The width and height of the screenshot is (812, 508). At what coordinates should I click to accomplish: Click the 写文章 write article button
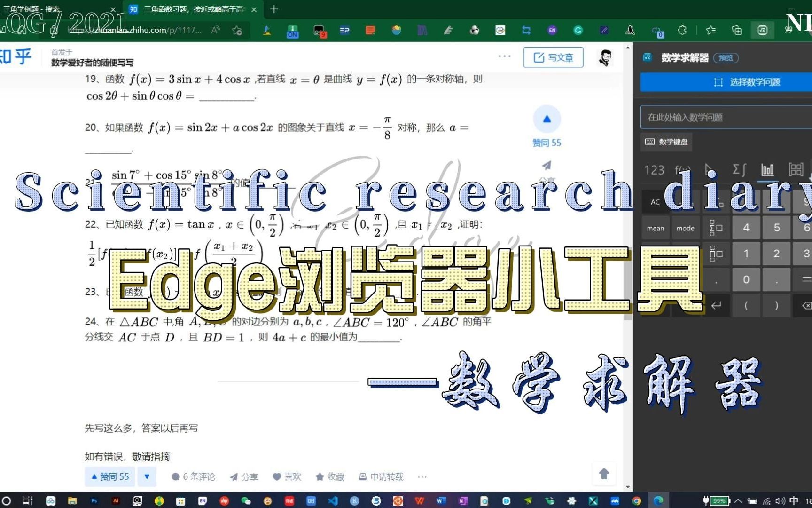pos(554,57)
